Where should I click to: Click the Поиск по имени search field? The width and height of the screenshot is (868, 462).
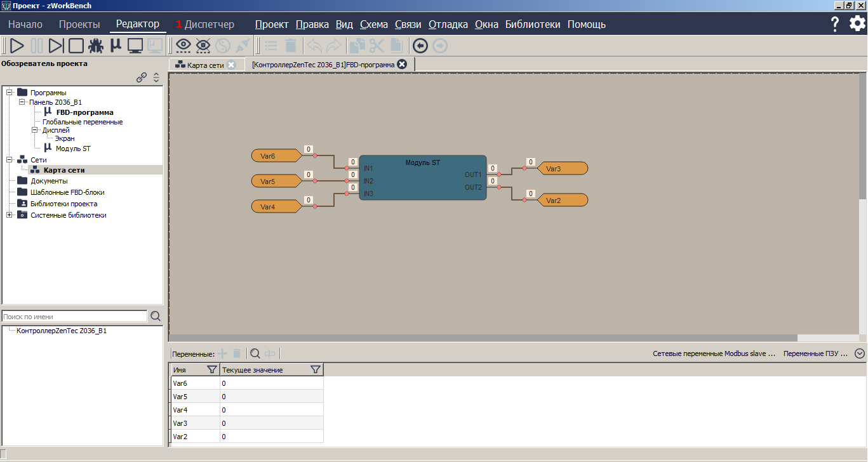[x=74, y=317]
